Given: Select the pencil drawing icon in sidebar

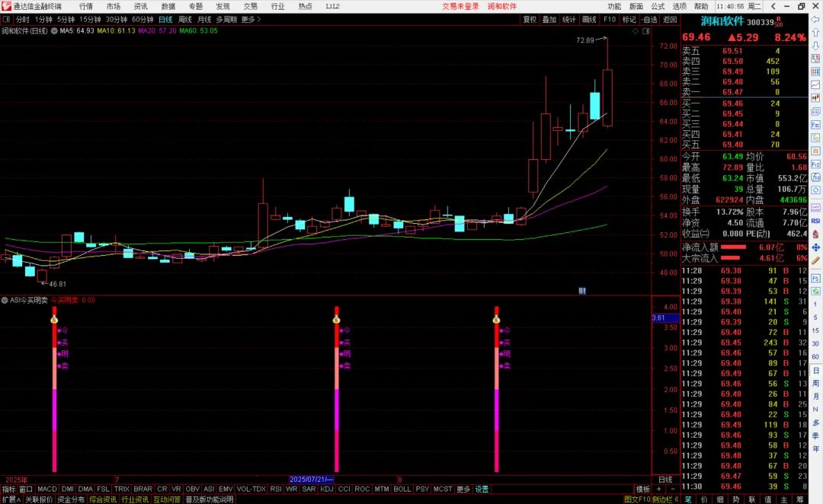Looking at the screenshot, I should tap(815, 260).
